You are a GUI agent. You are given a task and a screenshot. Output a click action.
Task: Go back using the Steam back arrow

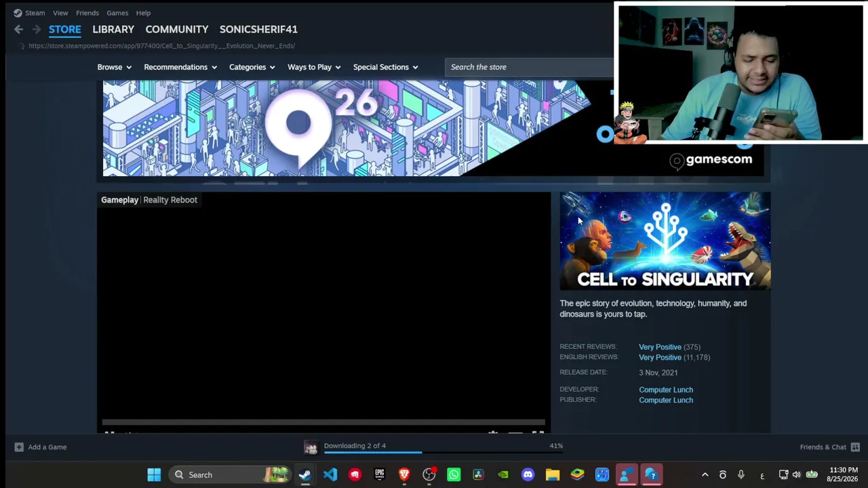tap(18, 29)
